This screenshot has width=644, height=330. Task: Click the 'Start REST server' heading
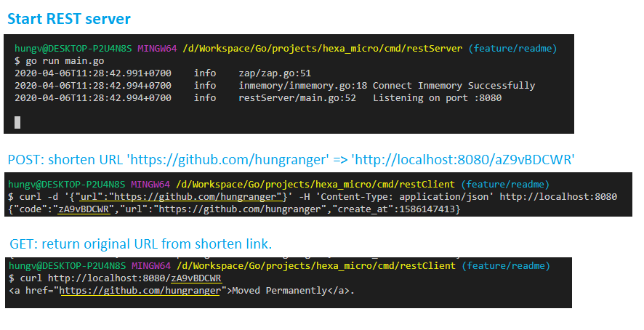click(x=69, y=19)
